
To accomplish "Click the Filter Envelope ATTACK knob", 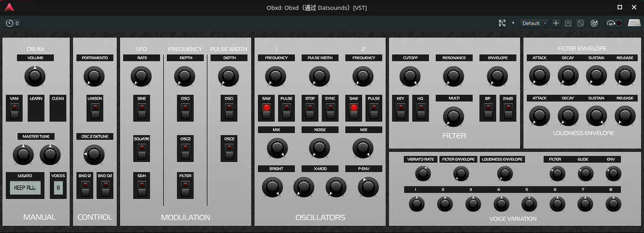I will click(539, 75).
